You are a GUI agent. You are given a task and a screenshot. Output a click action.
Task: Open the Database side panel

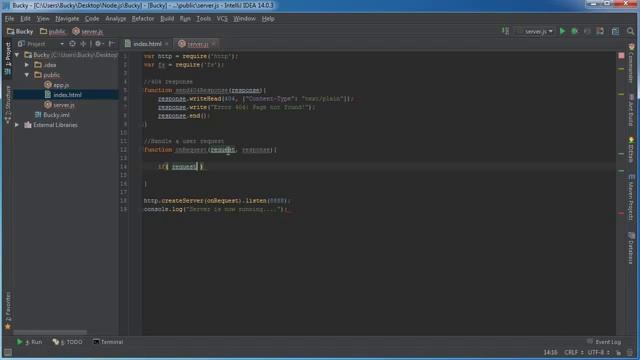click(631, 247)
